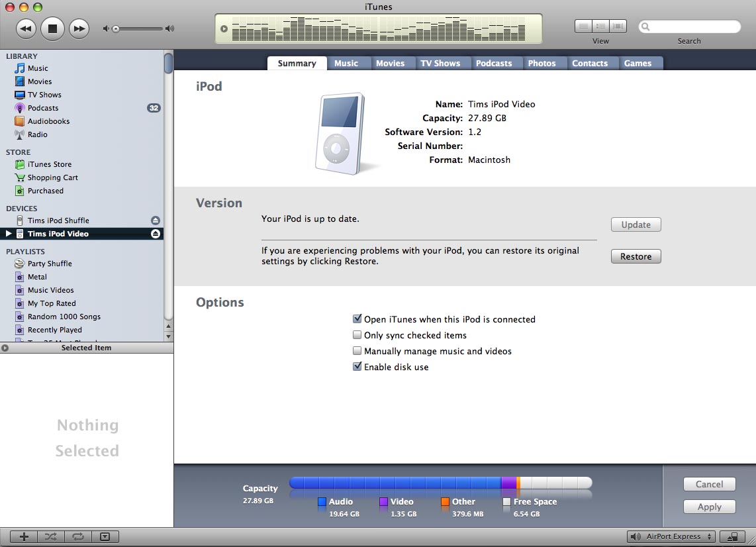Click the purple Video legend swatch
The image size is (756, 547).
click(383, 502)
